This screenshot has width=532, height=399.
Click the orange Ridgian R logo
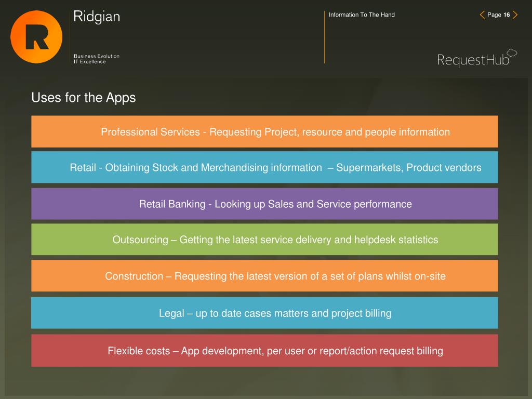point(36,37)
